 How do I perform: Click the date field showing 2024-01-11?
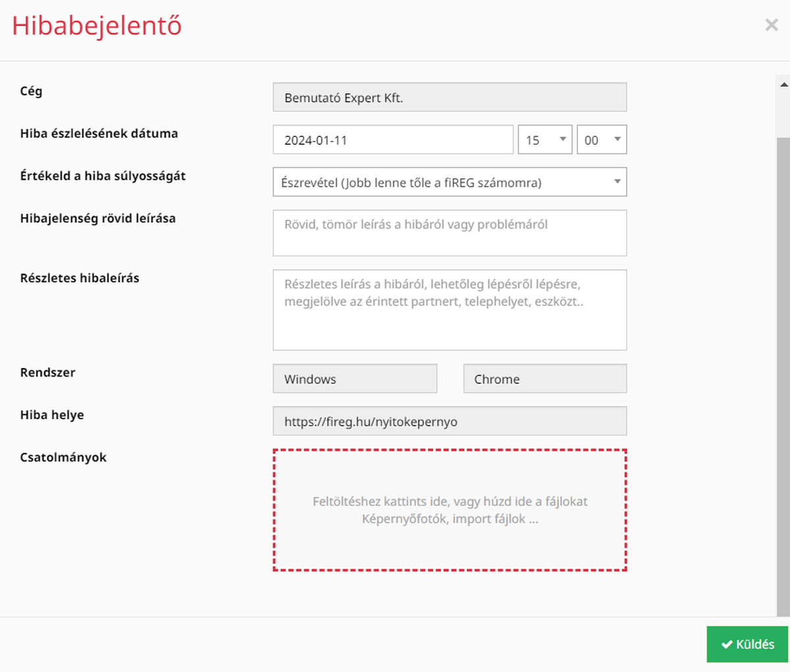point(393,140)
